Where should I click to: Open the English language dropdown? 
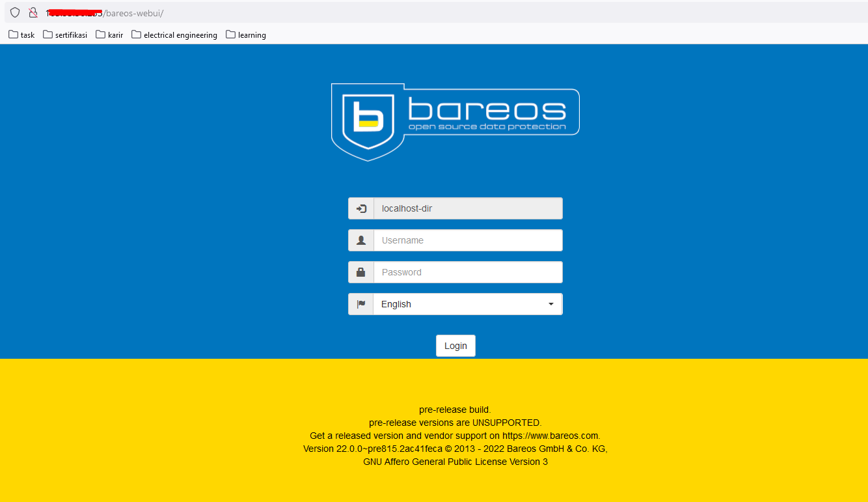[x=467, y=304]
